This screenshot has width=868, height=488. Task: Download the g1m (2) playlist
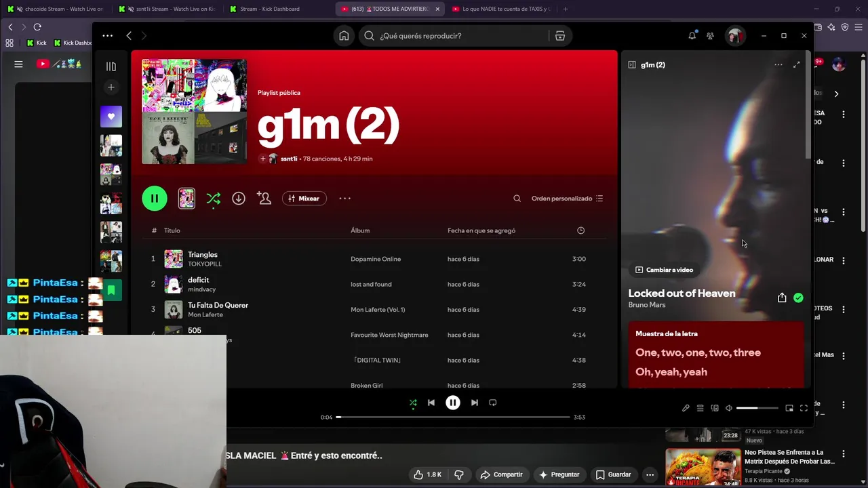239,199
